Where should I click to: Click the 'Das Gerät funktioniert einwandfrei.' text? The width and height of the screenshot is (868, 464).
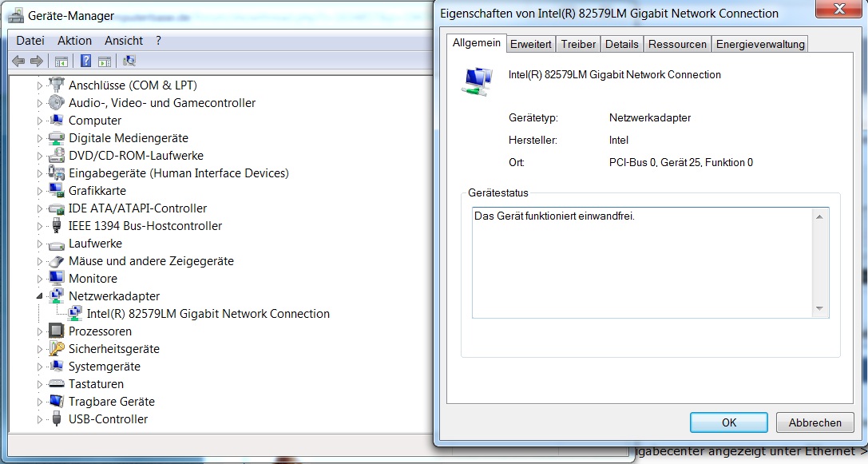(x=554, y=216)
